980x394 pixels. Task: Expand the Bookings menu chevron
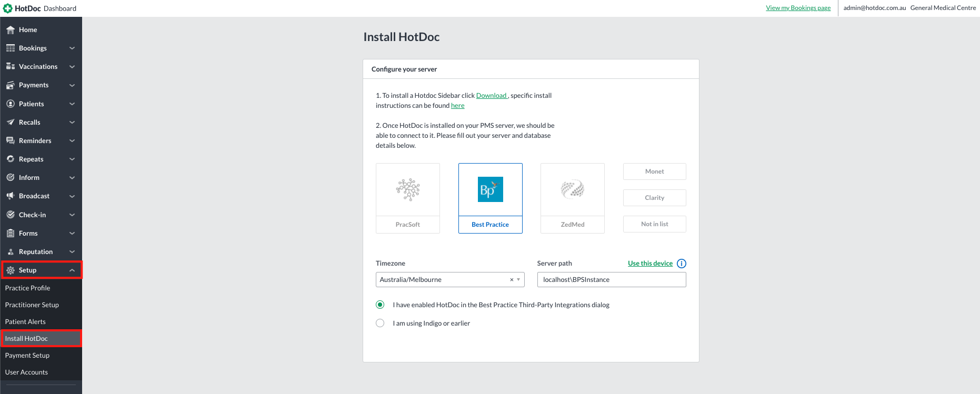[x=72, y=48]
